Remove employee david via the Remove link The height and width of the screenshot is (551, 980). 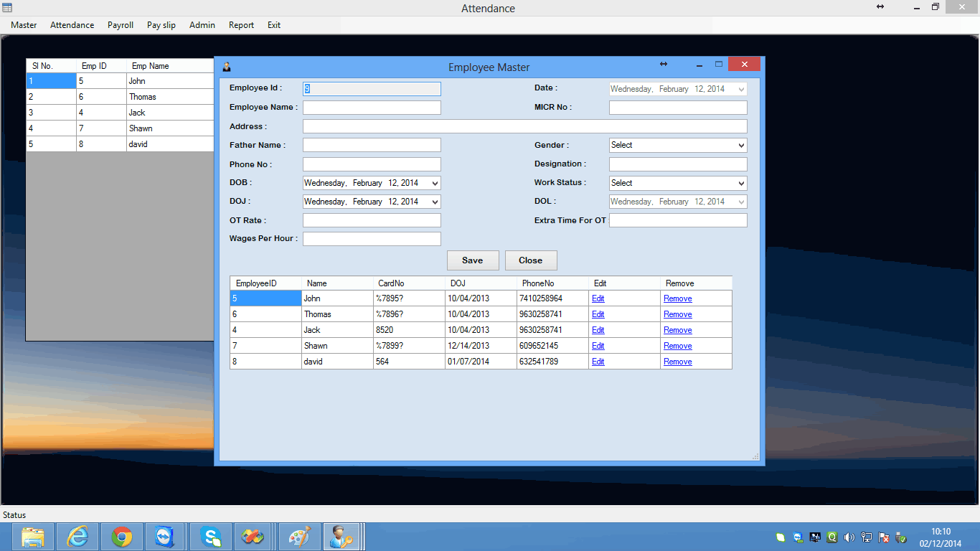[x=677, y=362]
